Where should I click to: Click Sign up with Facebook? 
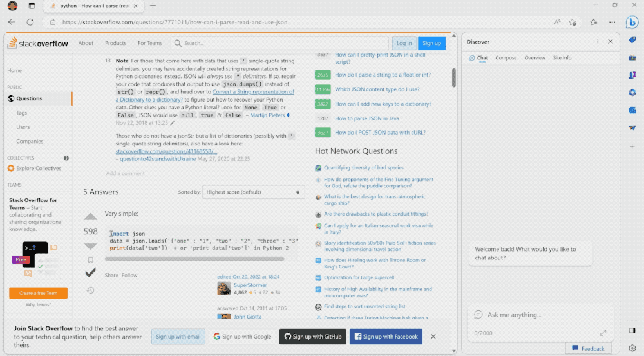pyautogui.click(x=386, y=337)
